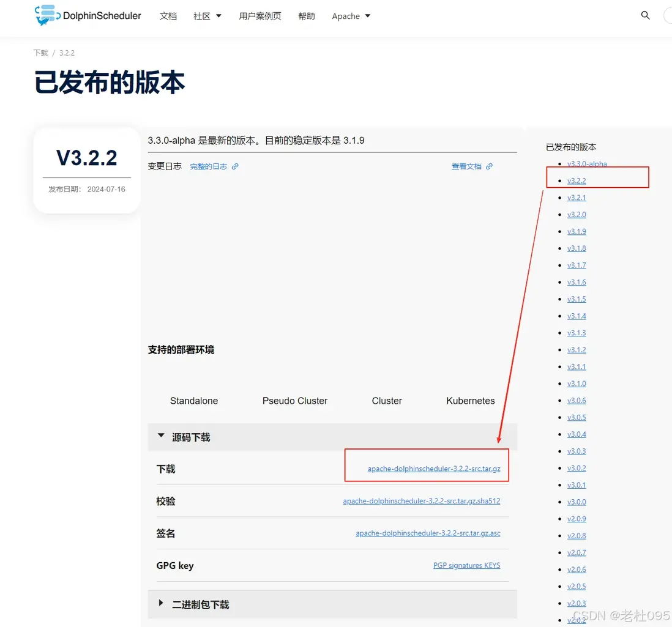Open the 用户案例页 menu item
The image size is (672, 627).
click(259, 17)
